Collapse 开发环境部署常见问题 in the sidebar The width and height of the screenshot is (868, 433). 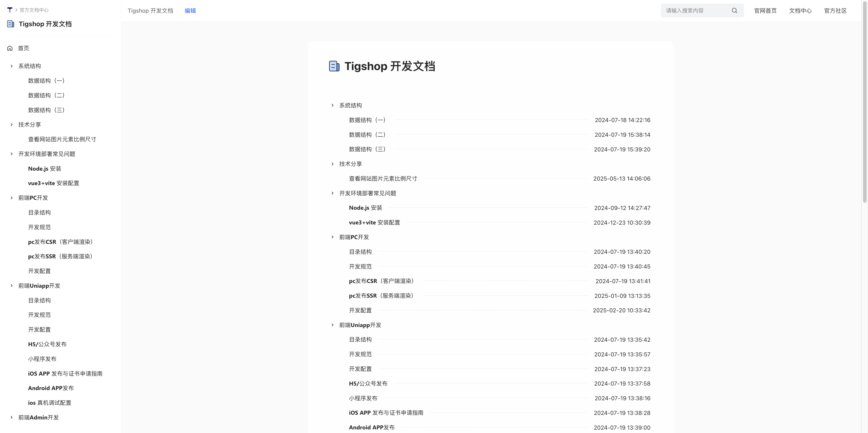pyautogui.click(x=12, y=154)
